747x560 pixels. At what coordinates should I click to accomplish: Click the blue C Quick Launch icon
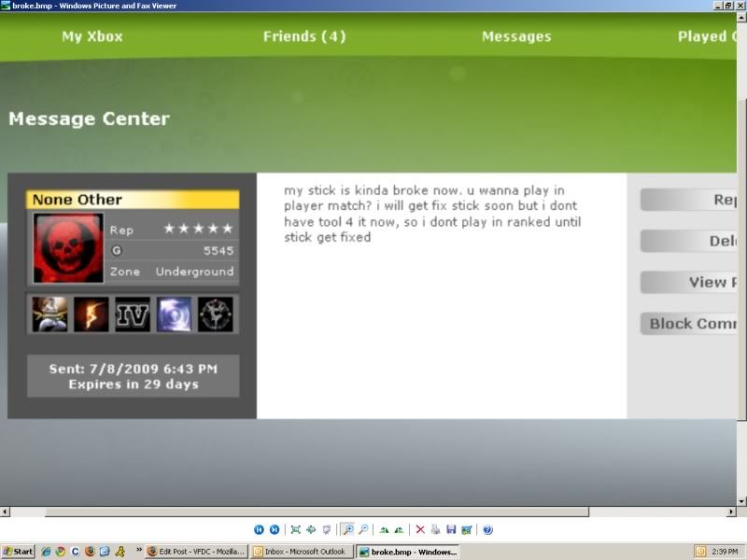[76, 552]
